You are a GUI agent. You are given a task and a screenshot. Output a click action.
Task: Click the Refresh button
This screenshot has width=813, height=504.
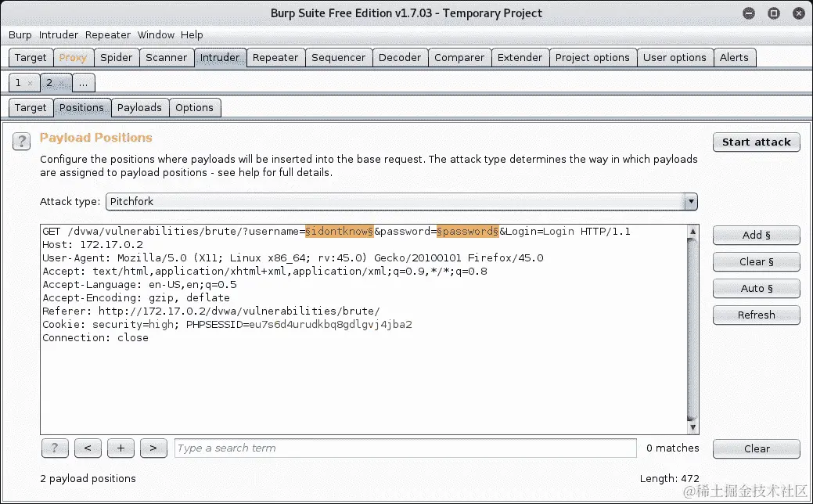click(757, 315)
